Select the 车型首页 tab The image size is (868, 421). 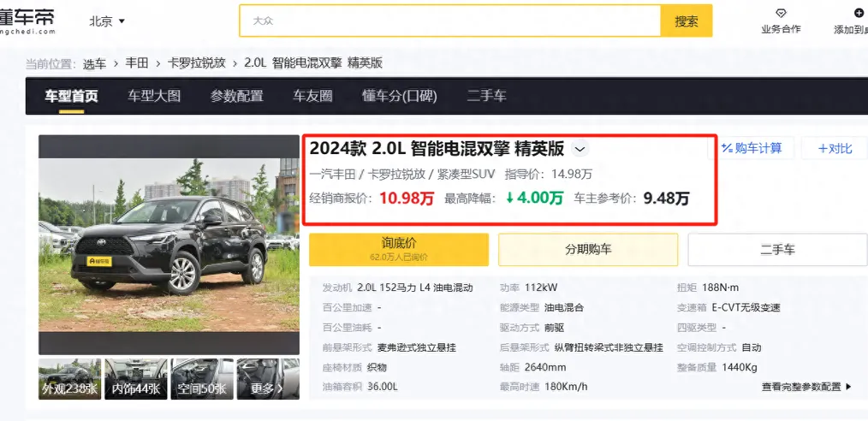coord(71,96)
